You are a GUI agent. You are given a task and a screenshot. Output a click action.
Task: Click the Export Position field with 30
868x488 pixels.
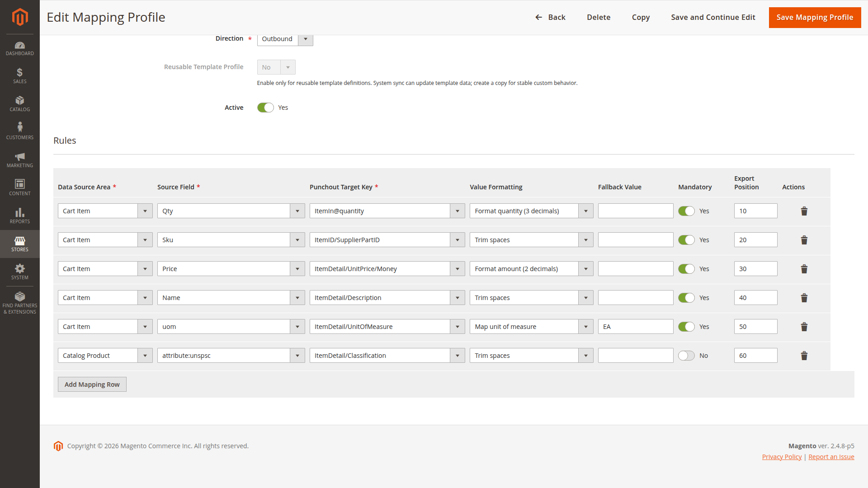pyautogui.click(x=756, y=269)
